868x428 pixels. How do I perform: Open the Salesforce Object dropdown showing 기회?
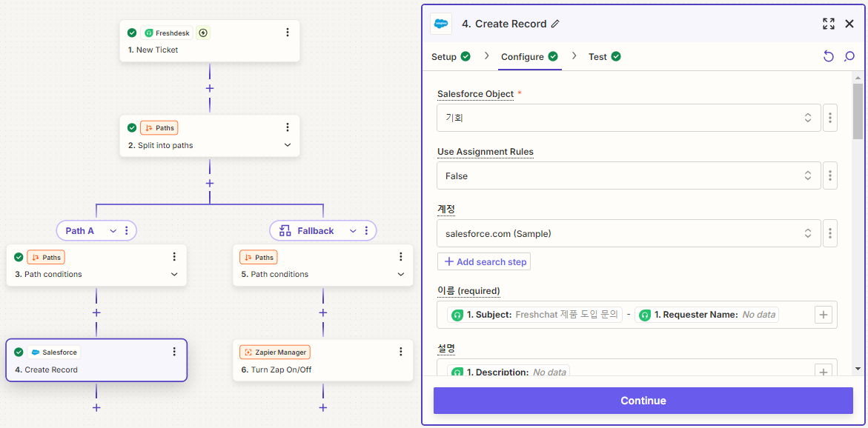tap(629, 118)
